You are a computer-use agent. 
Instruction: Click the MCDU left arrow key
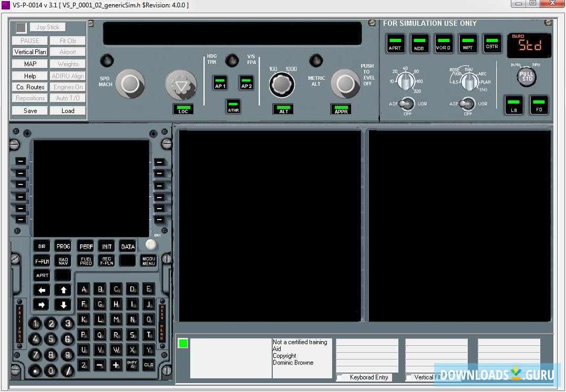43,290
